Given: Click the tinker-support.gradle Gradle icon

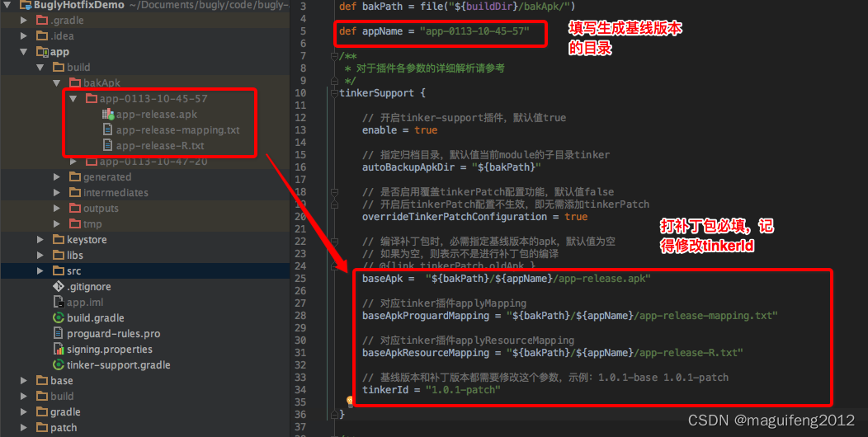Looking at the screenshot, I should pyautogui.click(x=58, y=365).
